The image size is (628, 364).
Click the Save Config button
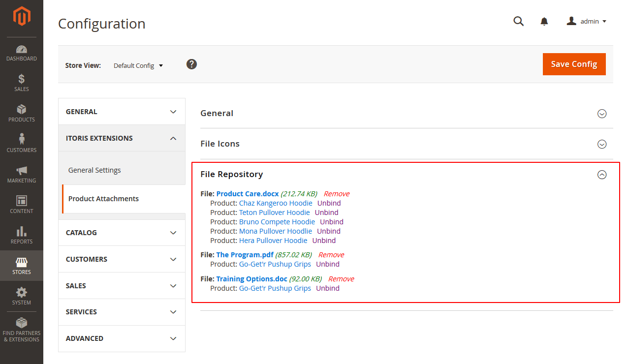(x=574, y=64)
